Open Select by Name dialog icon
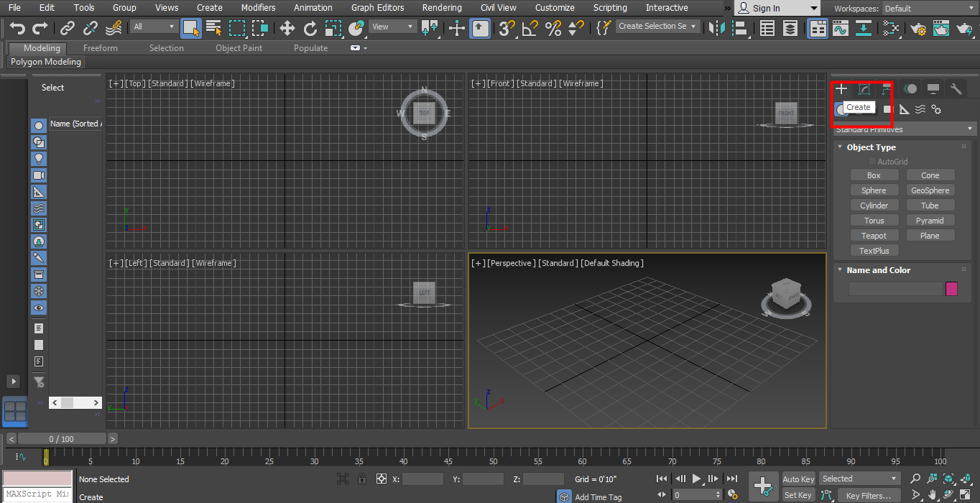This screenshot has width=980, height=503. click(x=214, y=27)
